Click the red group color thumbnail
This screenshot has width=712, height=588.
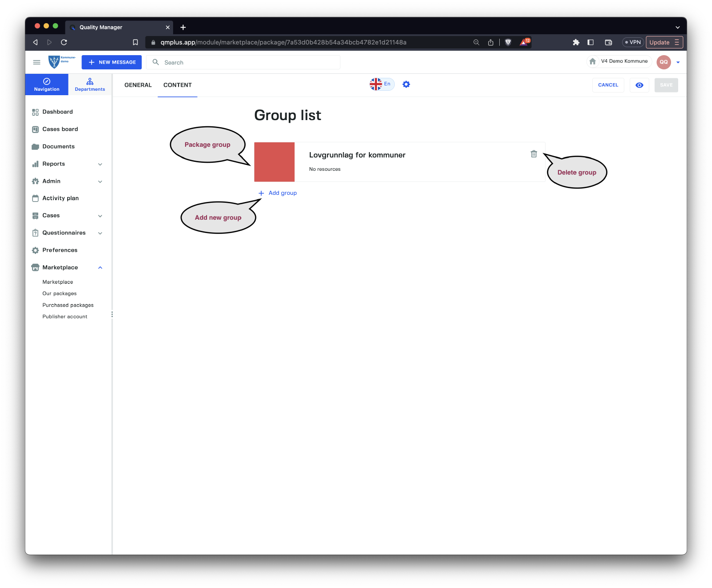(274, 162)
